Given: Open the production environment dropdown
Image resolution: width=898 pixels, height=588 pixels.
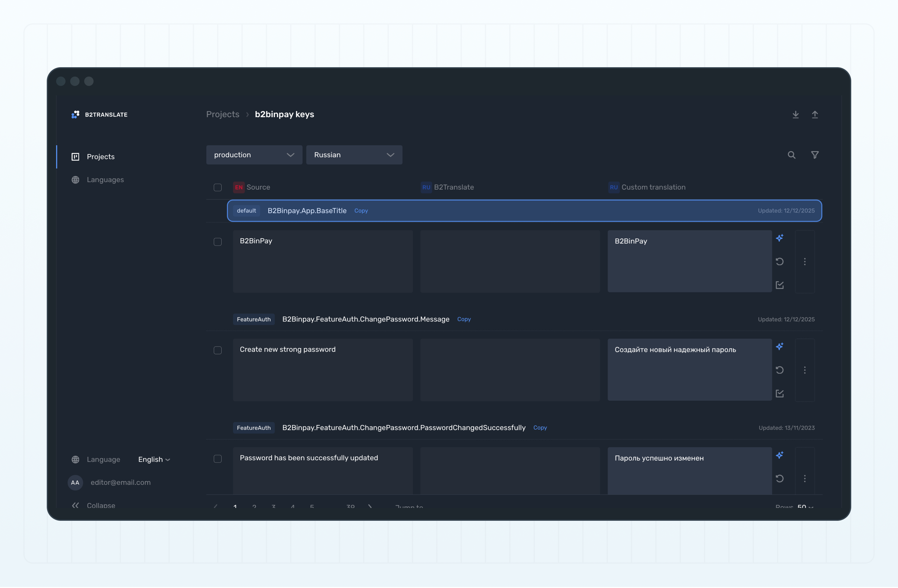Looking at the screenshot, I should tap(254, 155).
